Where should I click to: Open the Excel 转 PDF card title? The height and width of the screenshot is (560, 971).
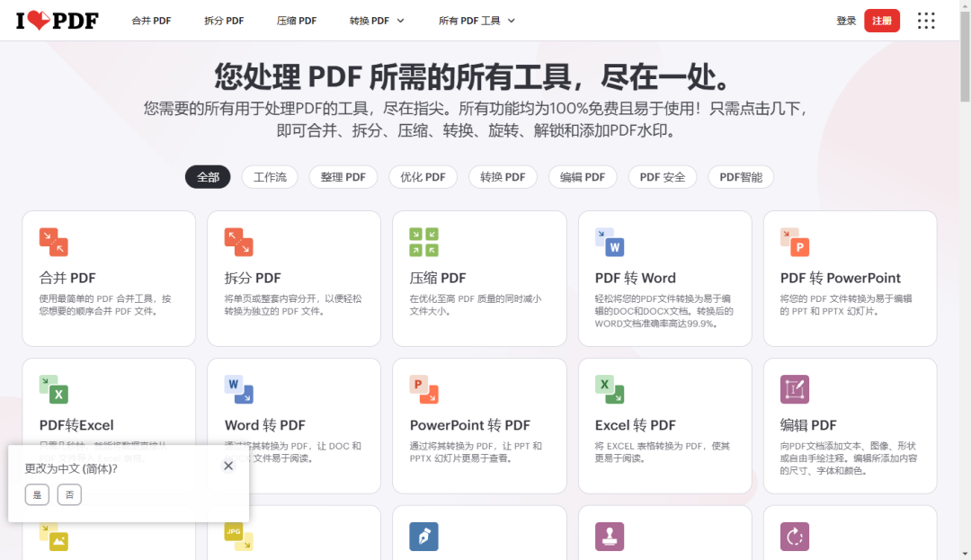[636, 425]
